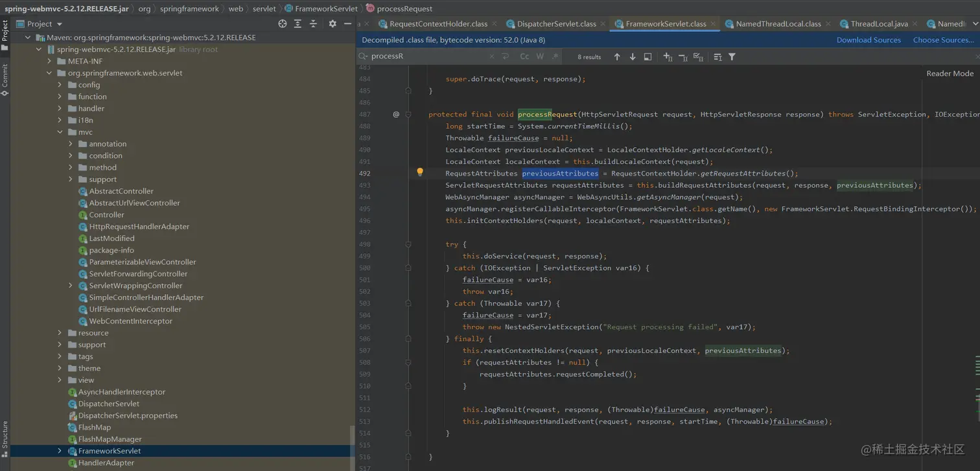
Task: Switch to DispatcherServlet.class tab
Action: point(556,24)
